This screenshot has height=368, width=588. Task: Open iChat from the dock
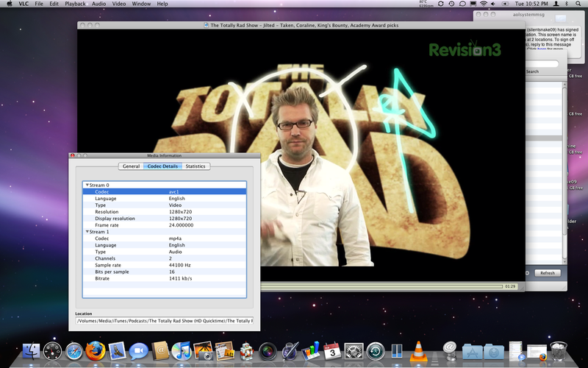pos(138,352)
